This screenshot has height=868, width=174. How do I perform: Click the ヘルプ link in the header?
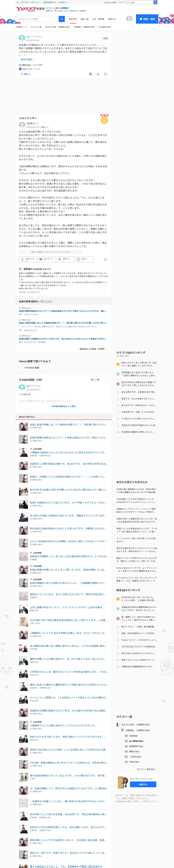121,2
